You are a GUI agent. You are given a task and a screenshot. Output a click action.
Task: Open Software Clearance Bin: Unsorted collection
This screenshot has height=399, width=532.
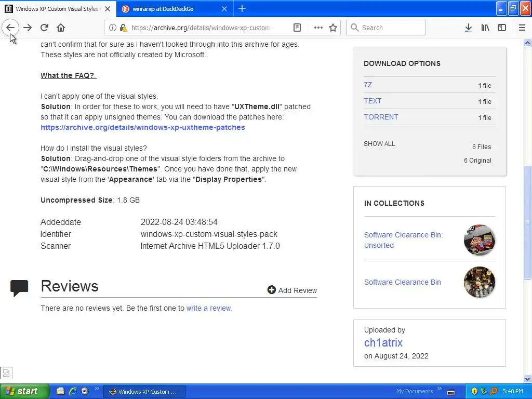(403, 240)
